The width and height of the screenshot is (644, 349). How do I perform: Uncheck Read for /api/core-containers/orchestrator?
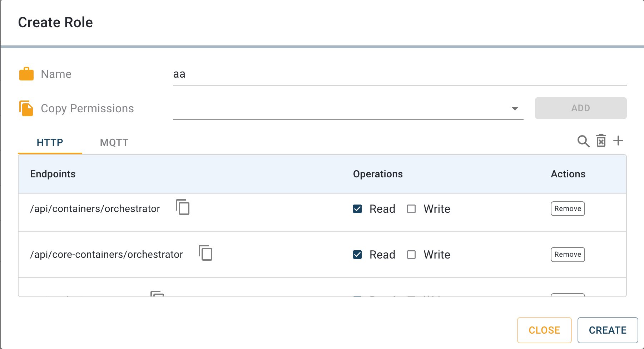pos(357,255)
